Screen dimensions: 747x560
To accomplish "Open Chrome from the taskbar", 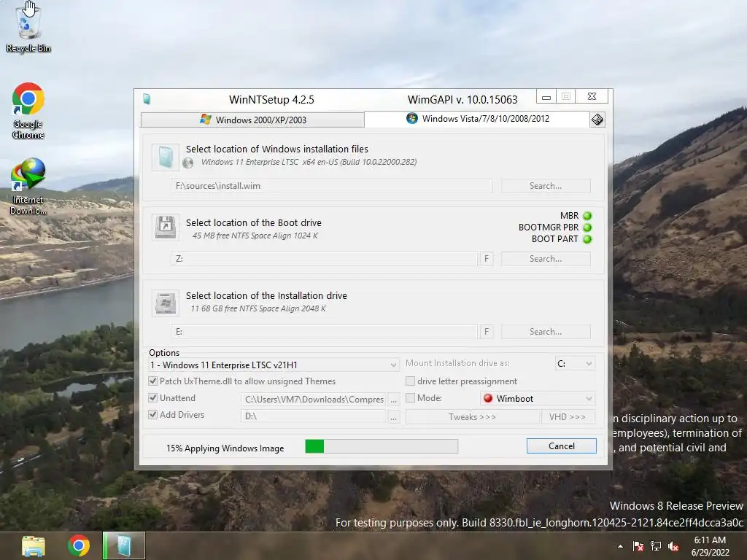I will pyautogui.click(x=79, y=545).
